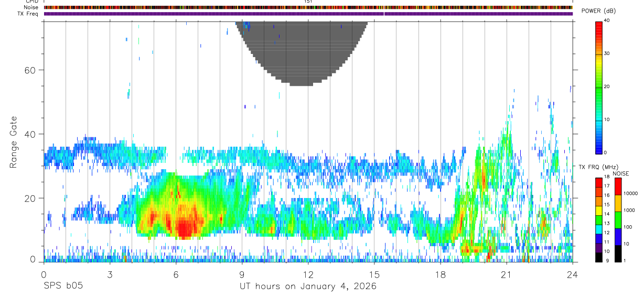This screenshot has width=644, height=297.
Task: Click the x-axis tick label '21'
Action: point(506,274)
